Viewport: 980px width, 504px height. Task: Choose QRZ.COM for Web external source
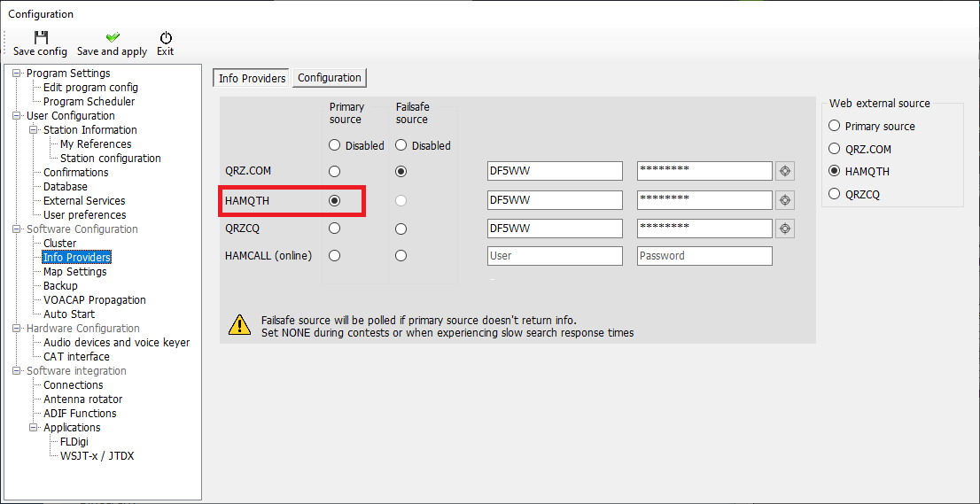(834, 150)
